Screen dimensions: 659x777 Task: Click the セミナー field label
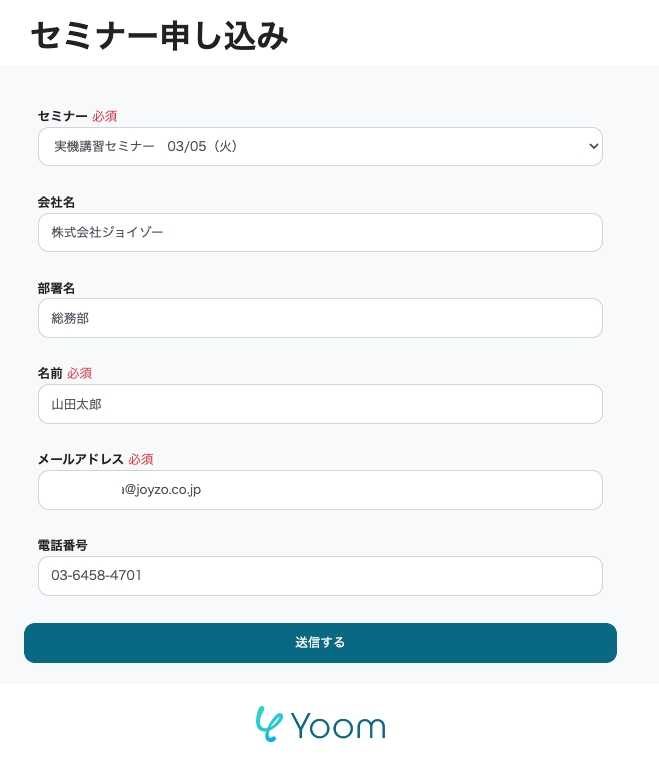[x=62, y=116]
